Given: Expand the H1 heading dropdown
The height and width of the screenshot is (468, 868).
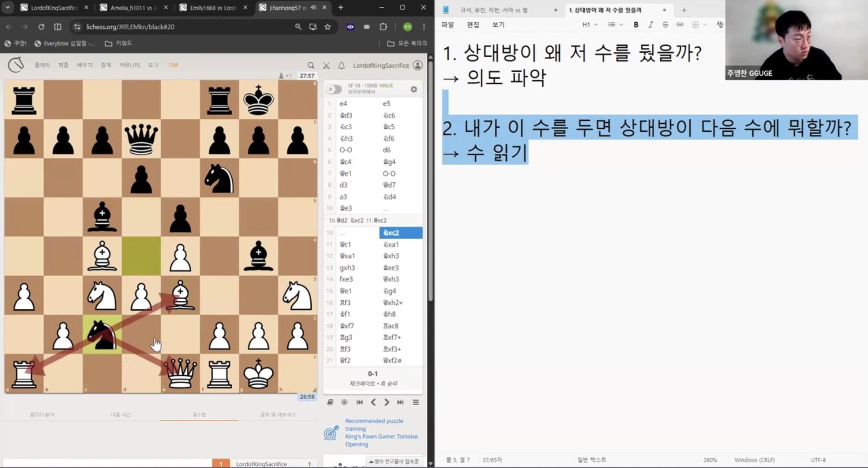Looking at the screenshot, I should pyautogui.click(x=590, y=25).
